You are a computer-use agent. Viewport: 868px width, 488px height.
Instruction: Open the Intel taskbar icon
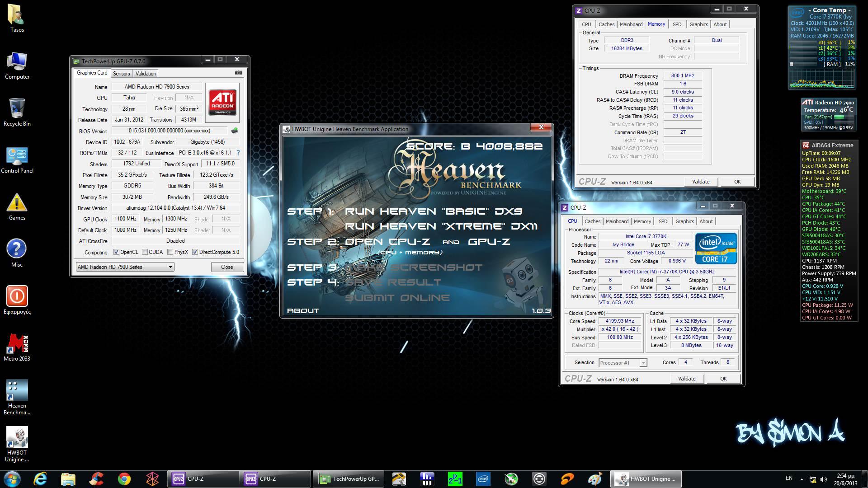point(483,479)
